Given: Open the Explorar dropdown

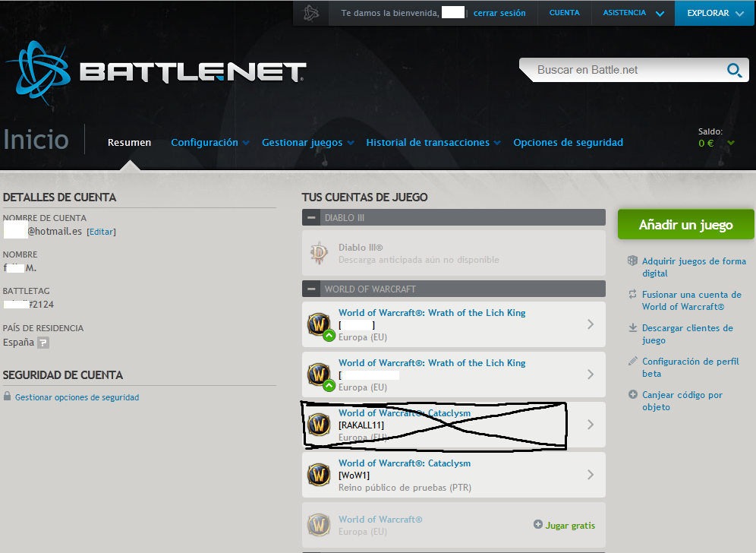Looking at the screenshot, I should pyautogui.click(x=714, y=13).
